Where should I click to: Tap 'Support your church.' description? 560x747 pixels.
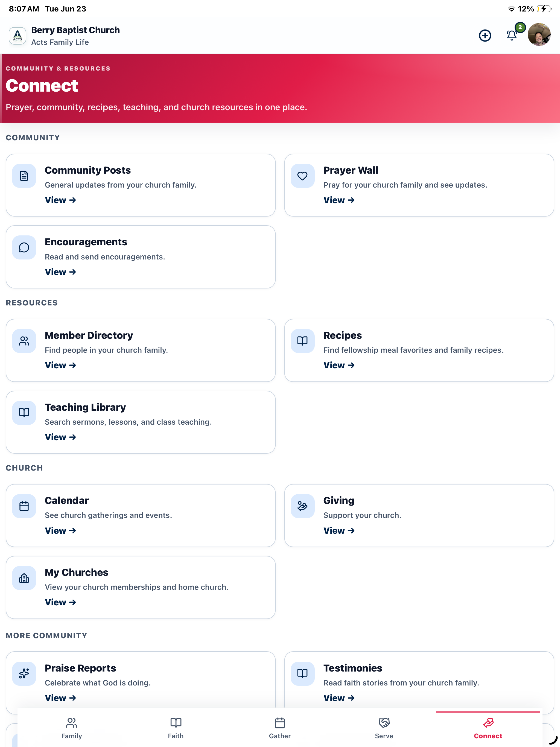362,515
